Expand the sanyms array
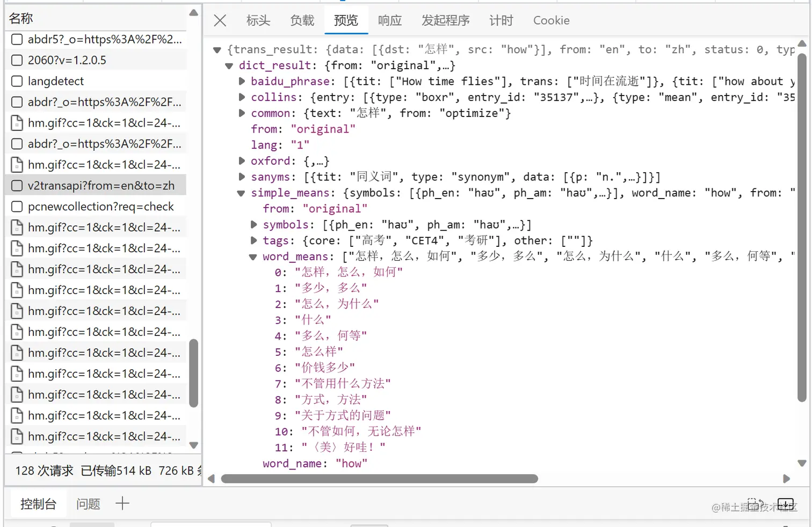 242,177
